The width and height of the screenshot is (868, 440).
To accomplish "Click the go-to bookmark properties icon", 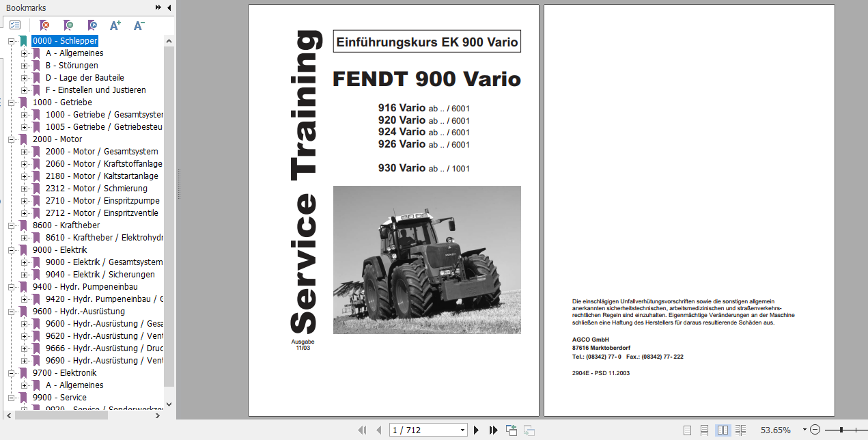I will [92, 25].
